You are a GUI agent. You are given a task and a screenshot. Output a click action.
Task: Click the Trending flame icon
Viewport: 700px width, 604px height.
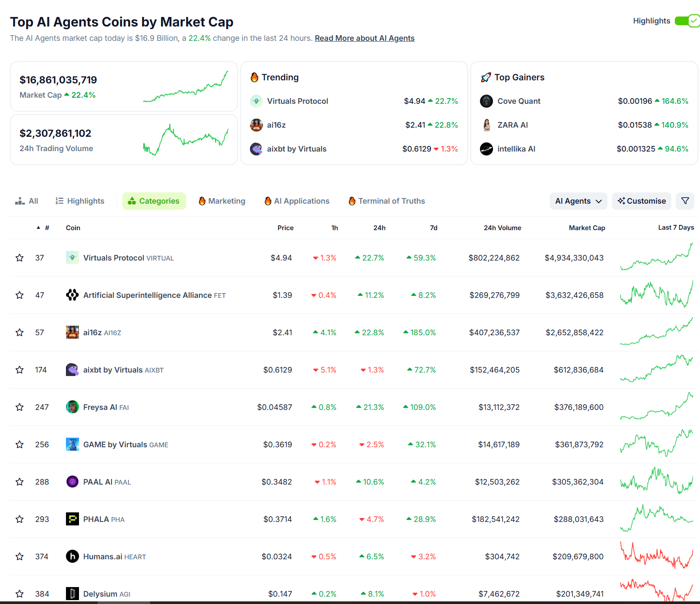[x=255, y=77]
